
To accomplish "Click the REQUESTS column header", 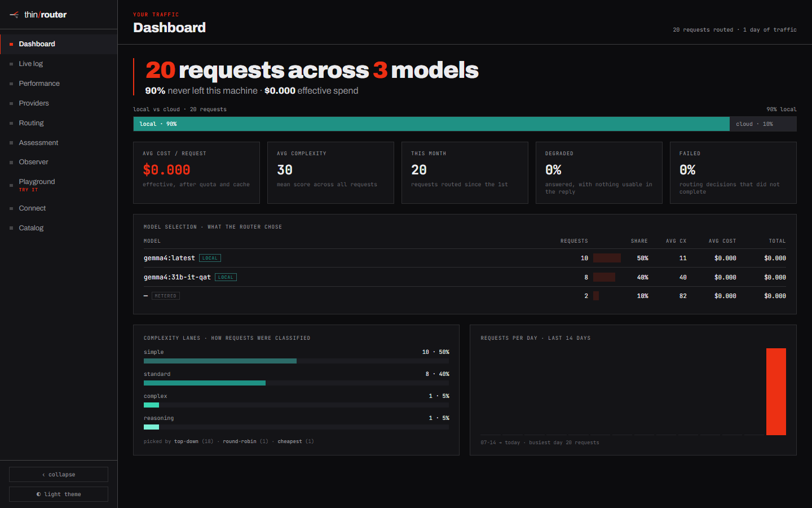I will [574, 241].
